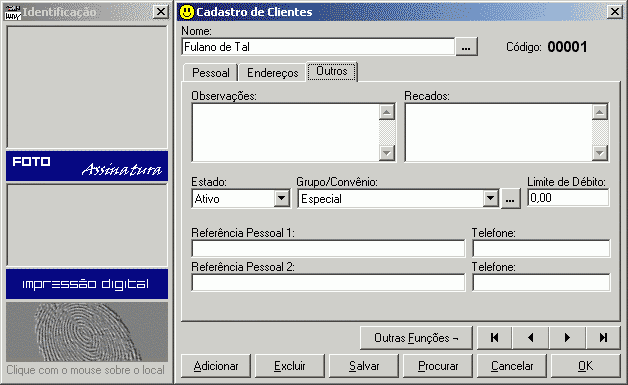The height and width of the screenshot is (385, 628).
Task: Click the Excluir button
Action: point(290,366)
